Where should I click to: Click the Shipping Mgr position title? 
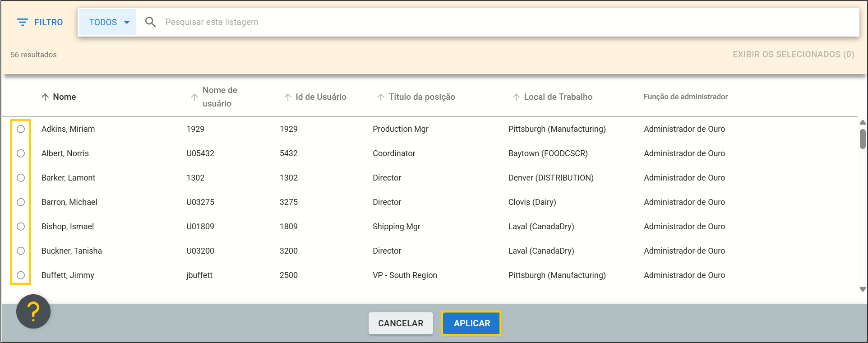(397, 227)
